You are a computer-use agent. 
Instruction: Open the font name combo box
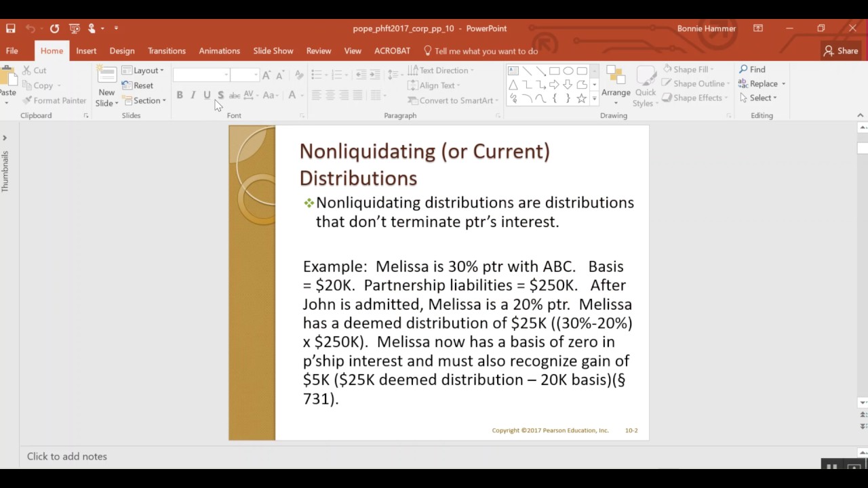(201, 75)
